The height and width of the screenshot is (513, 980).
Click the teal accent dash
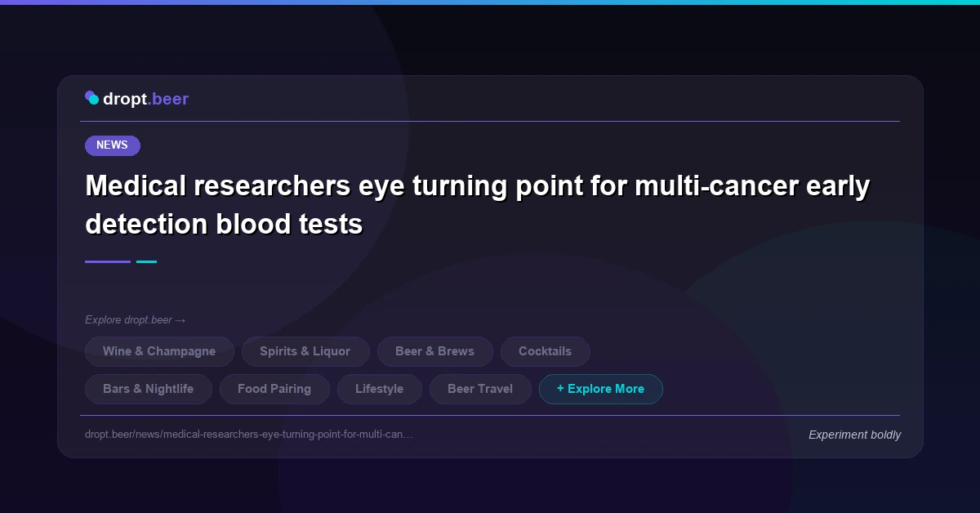click(x=146, y=261)
